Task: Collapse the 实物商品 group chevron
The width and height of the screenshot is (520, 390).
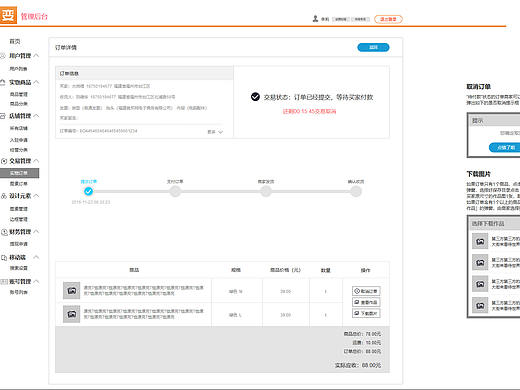Action: pos(36,82)
